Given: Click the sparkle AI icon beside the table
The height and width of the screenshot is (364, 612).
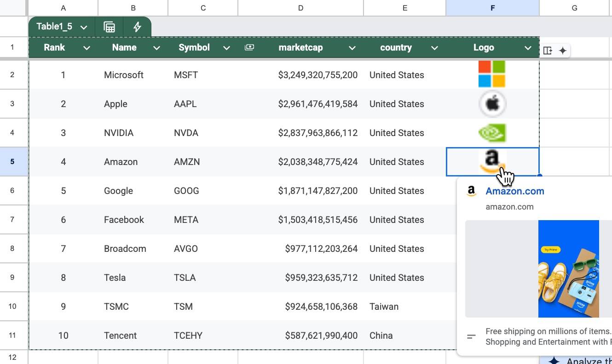Looking at the screenshot, I should pyautogui.click(x=563, y=51).
